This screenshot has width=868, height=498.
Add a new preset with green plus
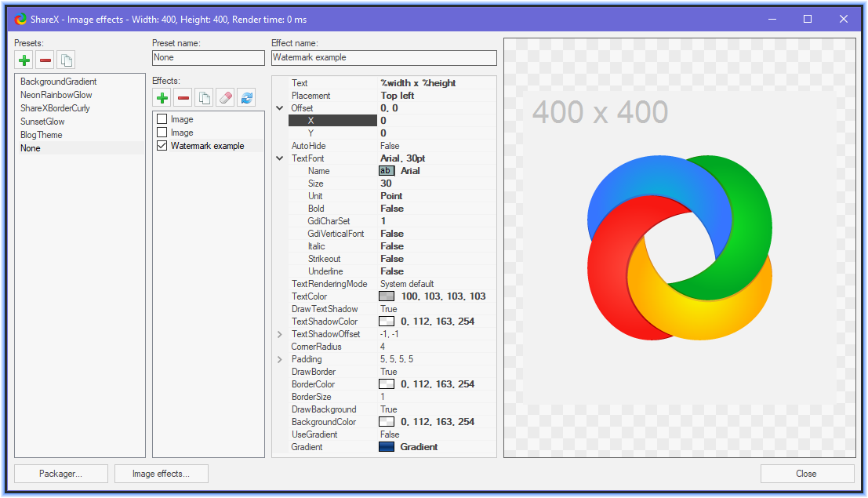point(24,60)
